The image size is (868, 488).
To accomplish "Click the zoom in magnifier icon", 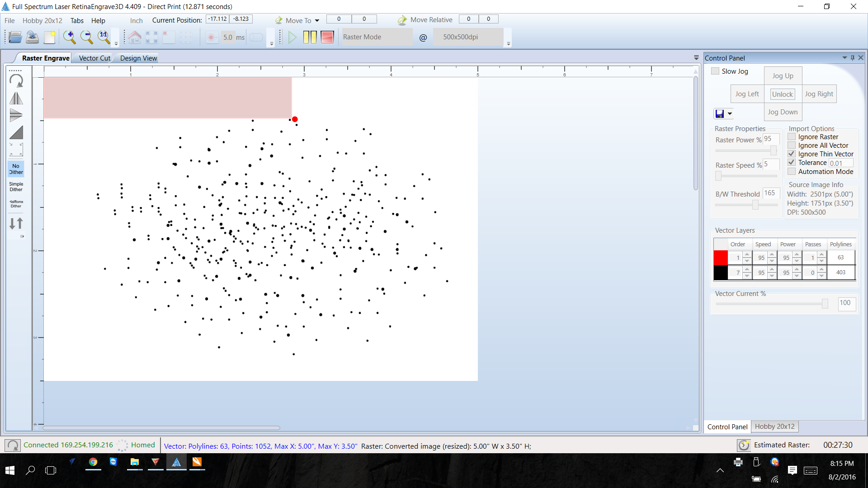I will pos(69,37).
